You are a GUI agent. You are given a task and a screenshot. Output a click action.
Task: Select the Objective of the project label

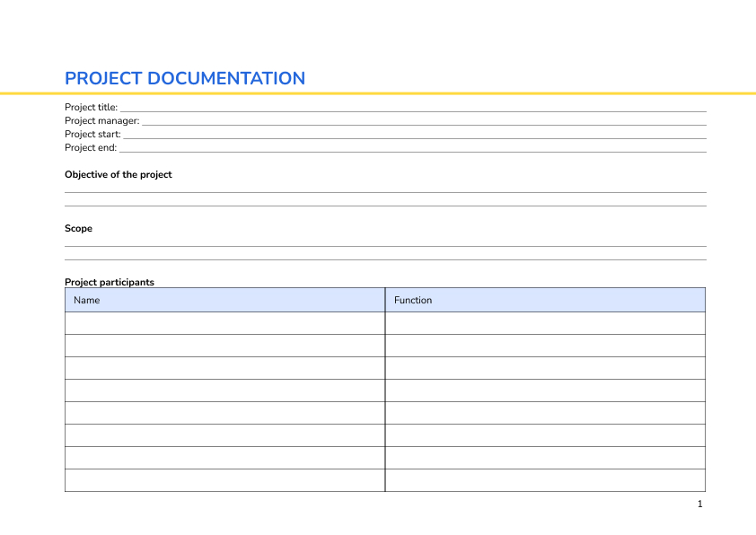[x=119, y=174]
